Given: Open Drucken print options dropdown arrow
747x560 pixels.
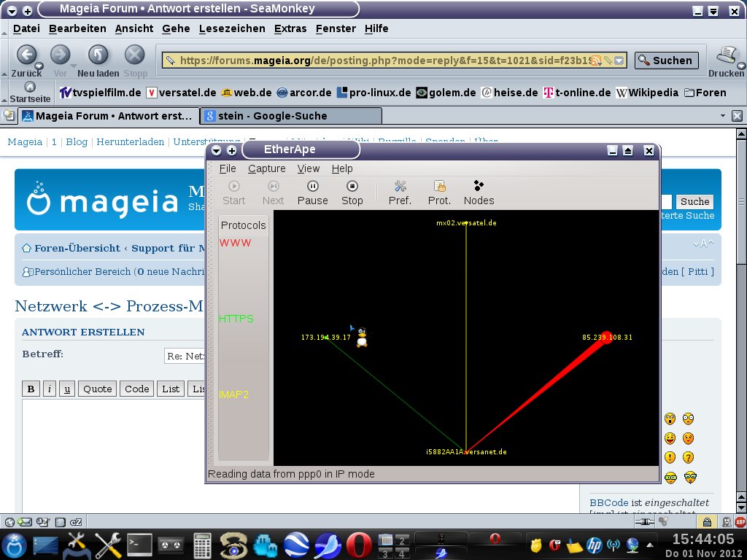Looking at the screenshot, I should 741,66.
